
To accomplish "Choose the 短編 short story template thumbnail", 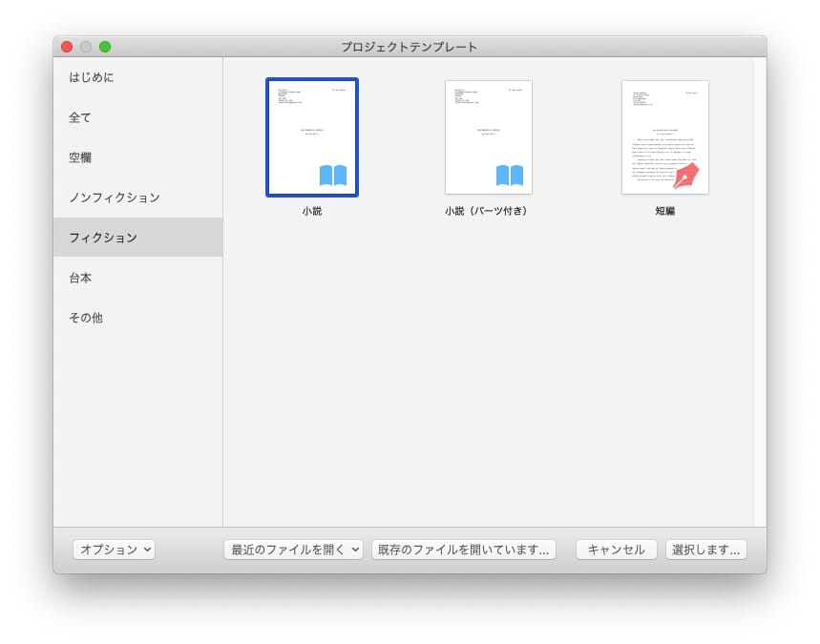I will pyautogui.click(x=665, y=137).
